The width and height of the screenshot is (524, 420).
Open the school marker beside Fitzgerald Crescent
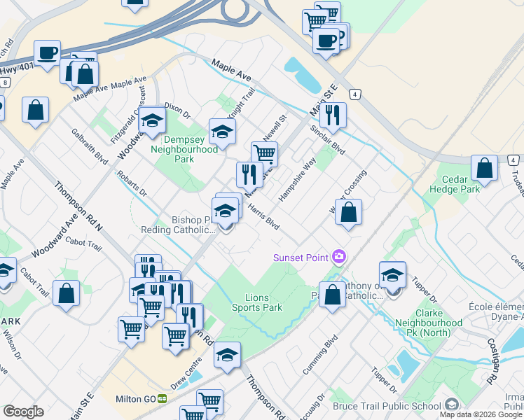pos(152,121)
